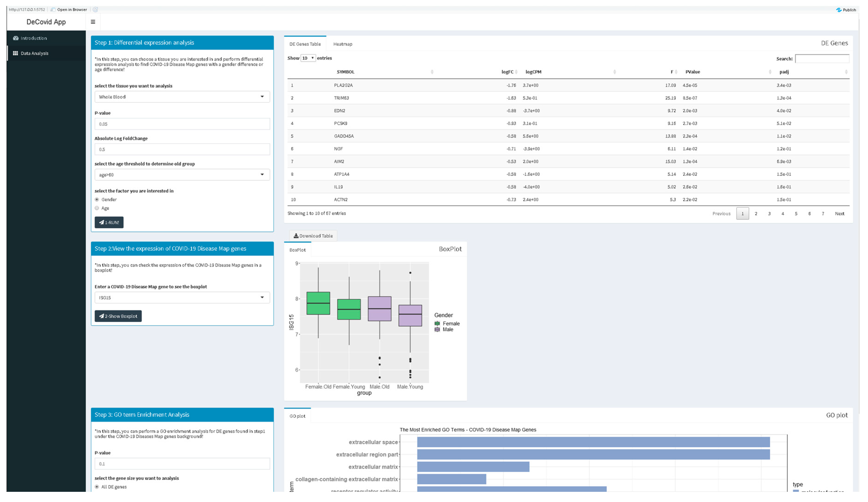Select the Gender factor radio button

point(97,199)
